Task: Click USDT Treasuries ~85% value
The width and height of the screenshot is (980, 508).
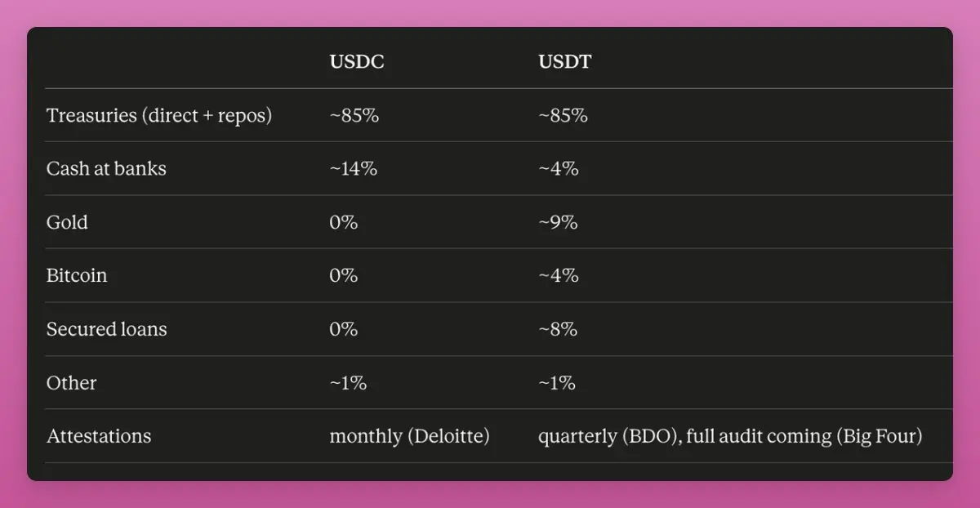Action: point(563,115)
